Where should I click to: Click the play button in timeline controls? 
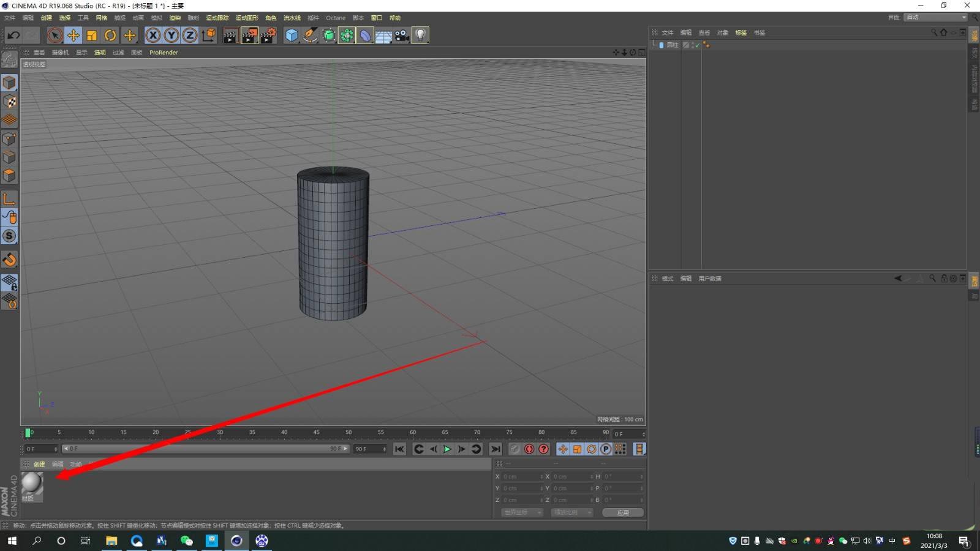tap(447, 449)
